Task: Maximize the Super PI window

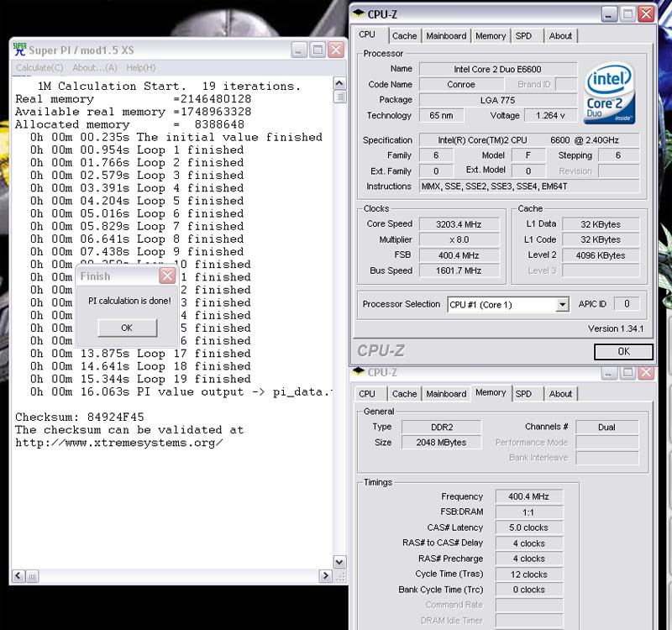Action: point(318,50)
